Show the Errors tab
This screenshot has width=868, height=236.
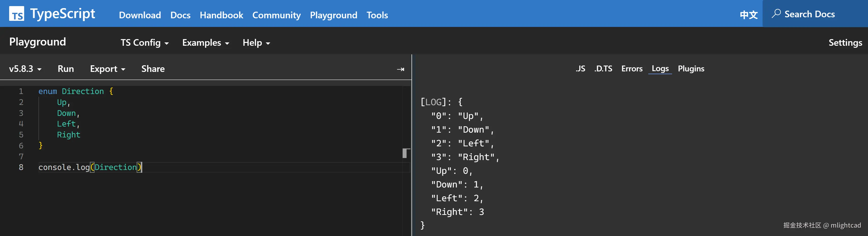632,69
